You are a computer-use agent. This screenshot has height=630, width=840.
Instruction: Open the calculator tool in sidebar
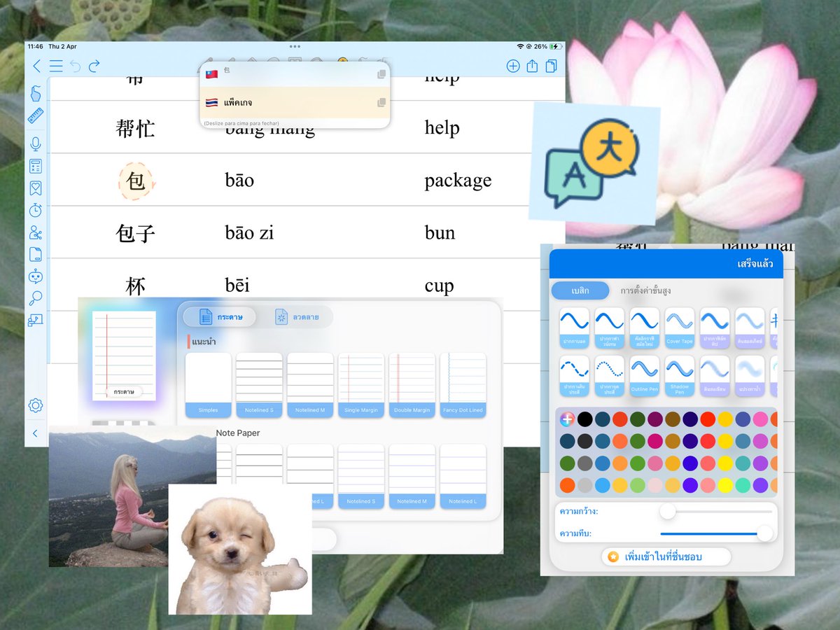click(36, 166)
